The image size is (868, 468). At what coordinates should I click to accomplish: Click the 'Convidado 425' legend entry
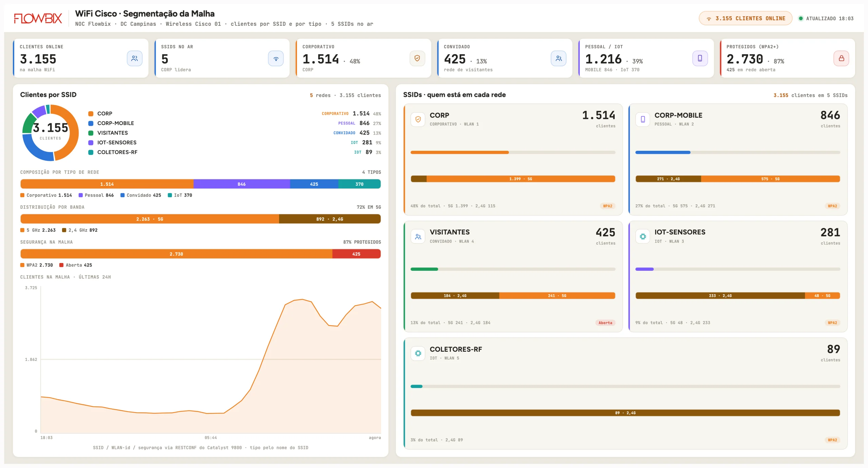coord(141,195)
